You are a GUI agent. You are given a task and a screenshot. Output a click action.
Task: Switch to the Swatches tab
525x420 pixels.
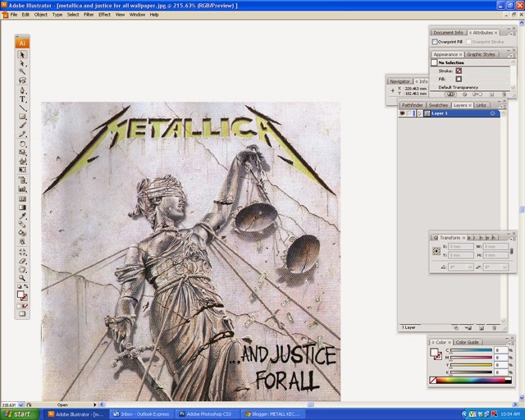438,105
